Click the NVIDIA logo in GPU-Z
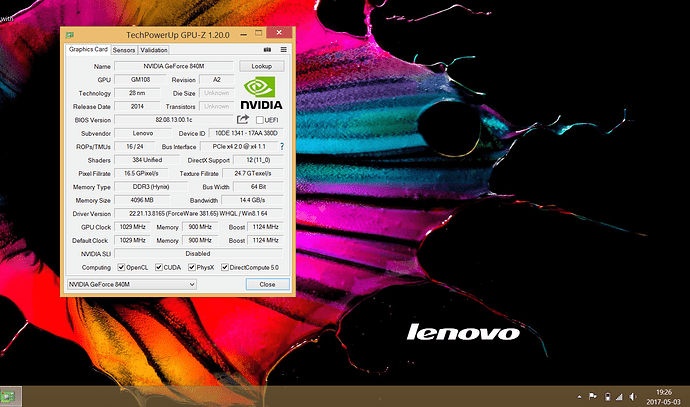 point(261,92)
